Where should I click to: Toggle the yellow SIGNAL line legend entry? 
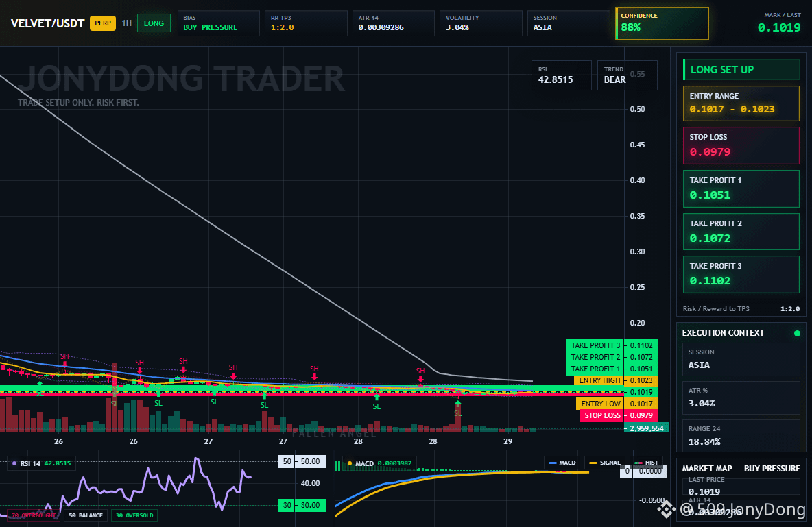[604, 463]
